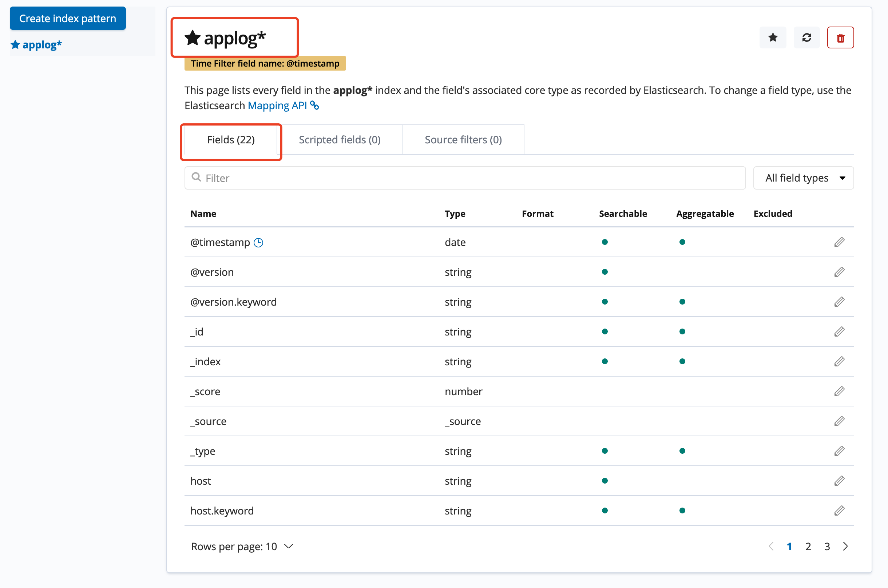This screenshot has width=888, height=588.
Task: Click the @timestamp field name
Action: [x=220, y=242]
